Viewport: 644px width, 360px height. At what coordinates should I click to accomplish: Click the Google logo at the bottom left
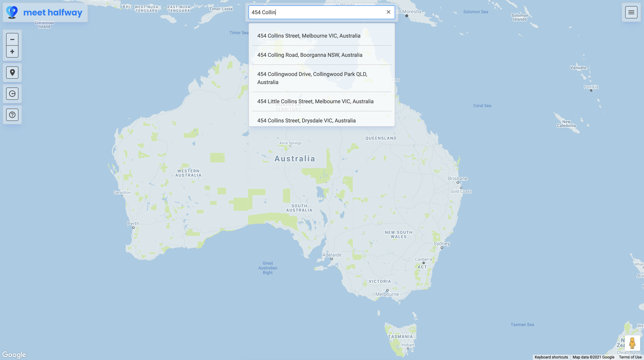[14, 354]
